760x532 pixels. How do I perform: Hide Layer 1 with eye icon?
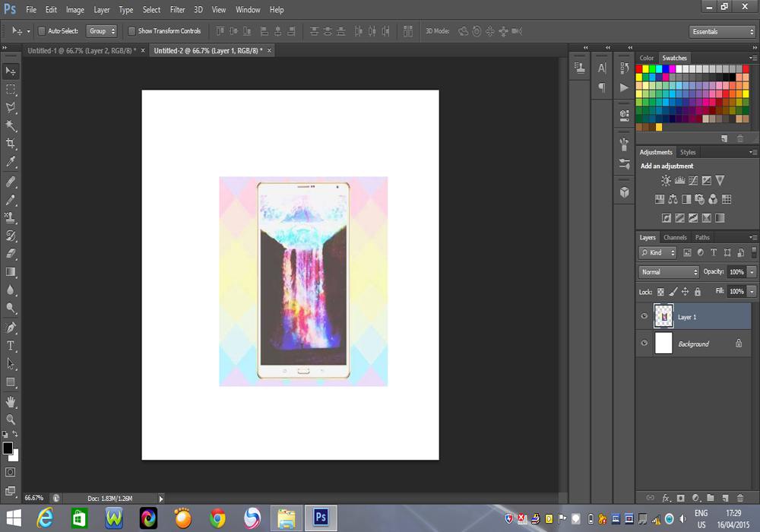(644, 316)
